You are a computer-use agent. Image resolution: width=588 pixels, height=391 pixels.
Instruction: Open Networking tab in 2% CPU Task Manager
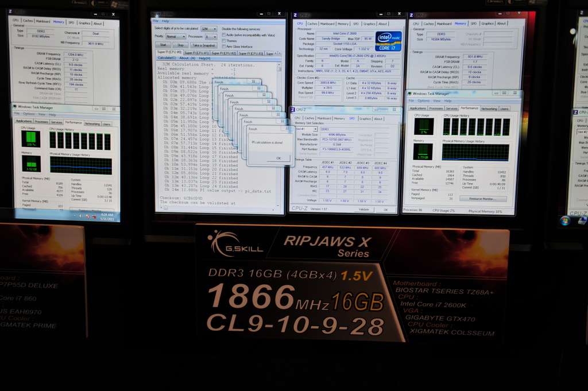(x=489, y=109)
